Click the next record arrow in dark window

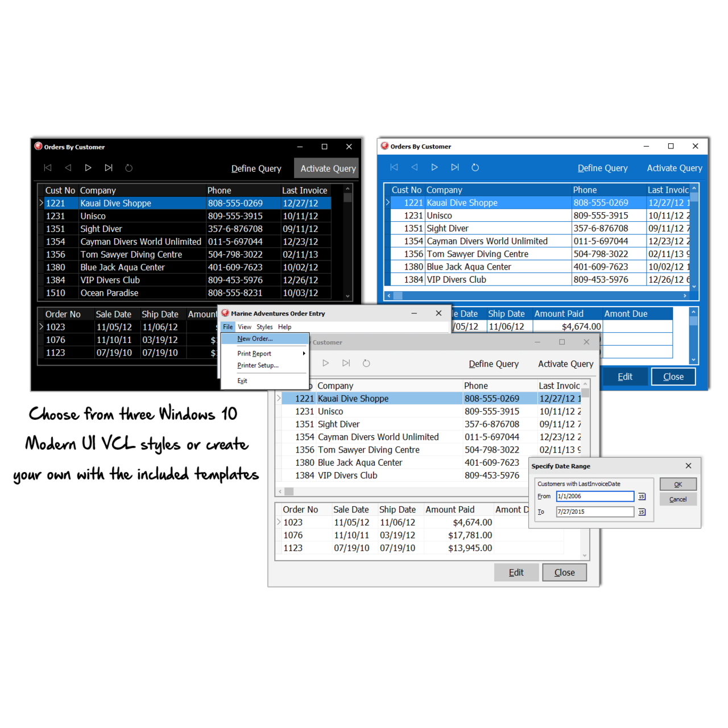(88, 168)
